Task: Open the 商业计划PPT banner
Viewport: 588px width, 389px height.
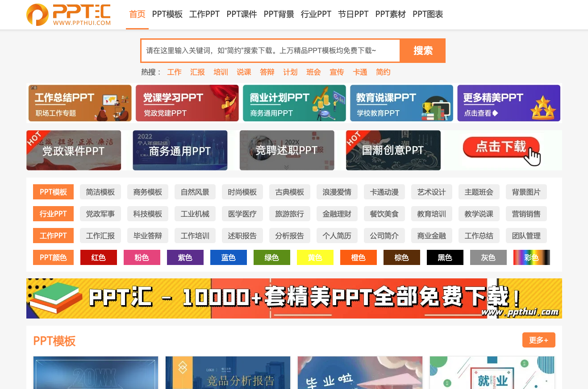Action: tap(294, 103)
